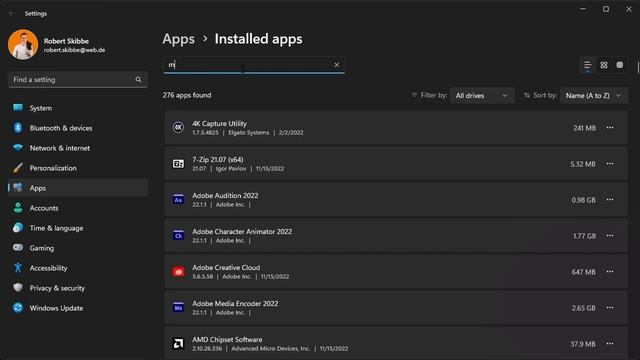The image size is (640, 360).
Task: Open more options for Adobe Creative Cloud
Action: coord(610,271)
